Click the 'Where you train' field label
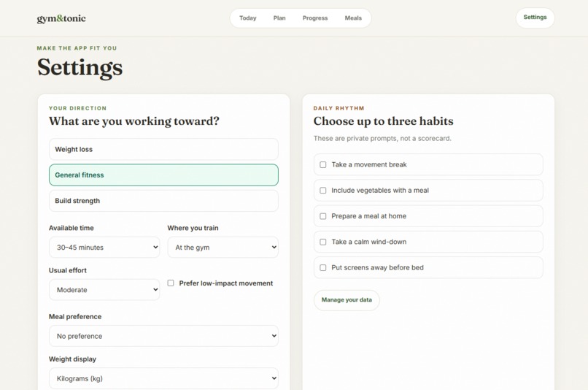This screenshot has width=588, height=390. tap(193, 228)
